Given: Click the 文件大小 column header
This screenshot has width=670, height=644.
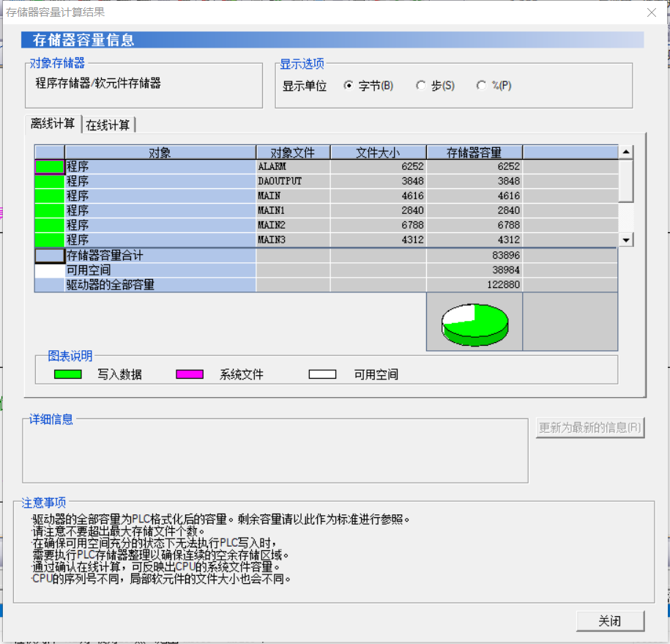Looking at the screenshot, I should [x=378, y=152].
